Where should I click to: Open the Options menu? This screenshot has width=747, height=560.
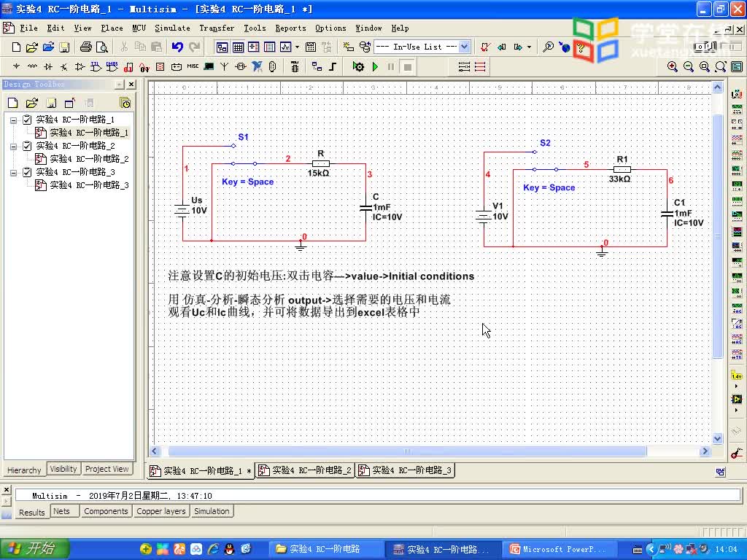click(330, 28)
